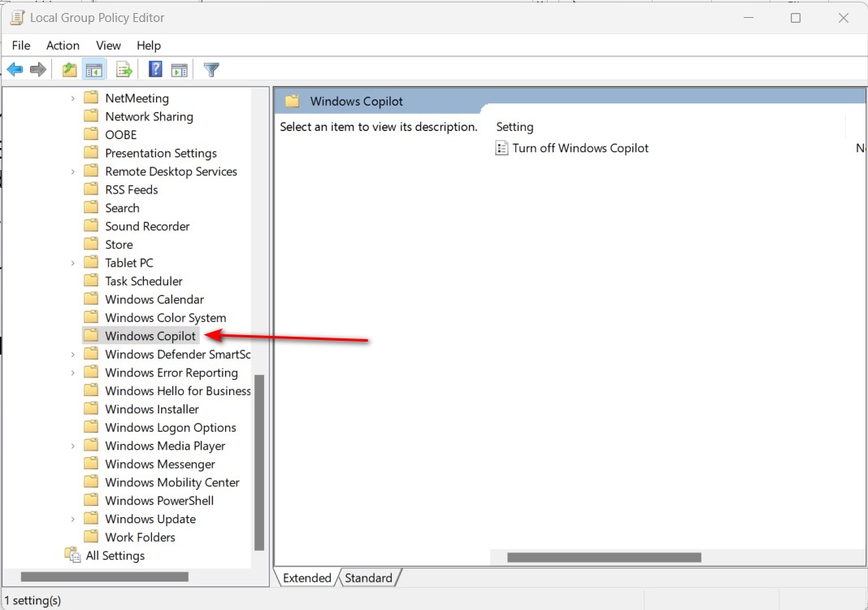The height and width of the screenshot is (610, 868).
Task: Switch to the Standard tab
Action: [368, 577]
